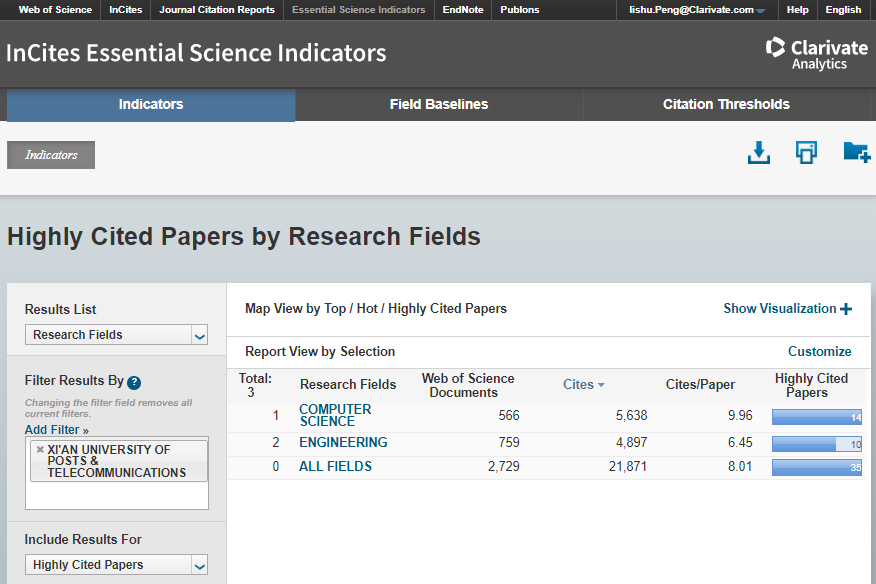Open the Results List Research Fields dropdown
Image resolution: width=876 pixels, height=584 pixels.
pyautogui.click(x=116, y=335)
